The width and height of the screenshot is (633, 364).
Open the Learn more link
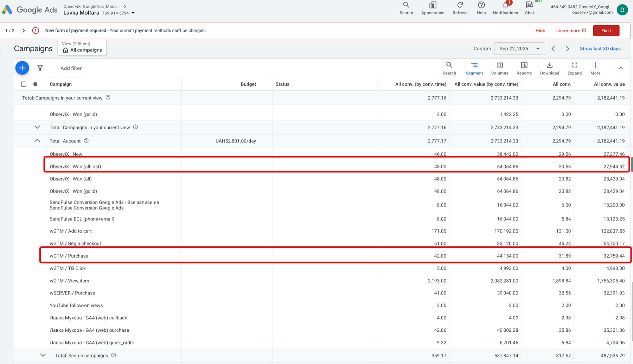click(571, 31)
